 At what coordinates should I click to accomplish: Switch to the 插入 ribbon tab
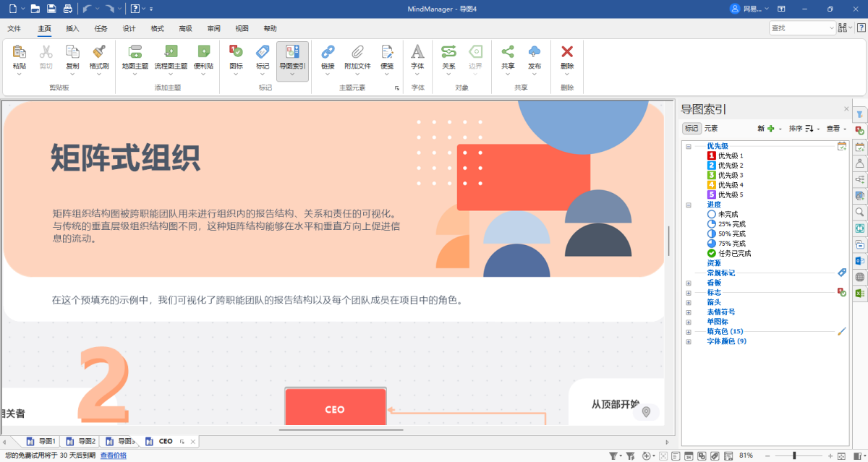pos(72,28)
